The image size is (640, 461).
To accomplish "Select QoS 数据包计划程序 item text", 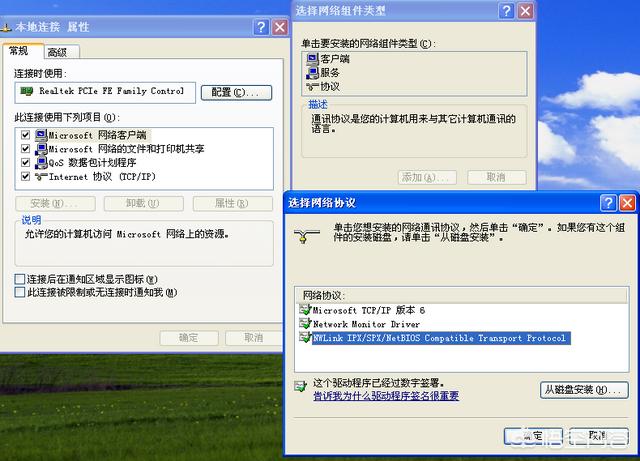I will [92, 163].
